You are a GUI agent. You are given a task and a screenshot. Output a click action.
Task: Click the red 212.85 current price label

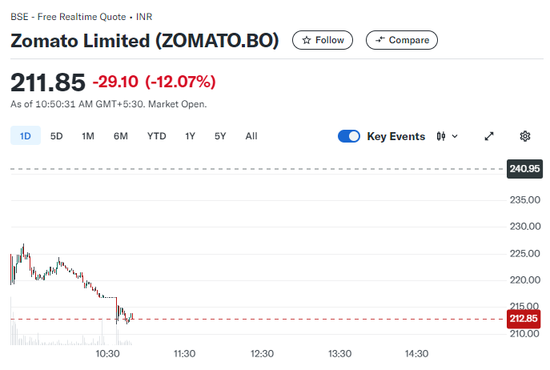click(x=524, y=318)
